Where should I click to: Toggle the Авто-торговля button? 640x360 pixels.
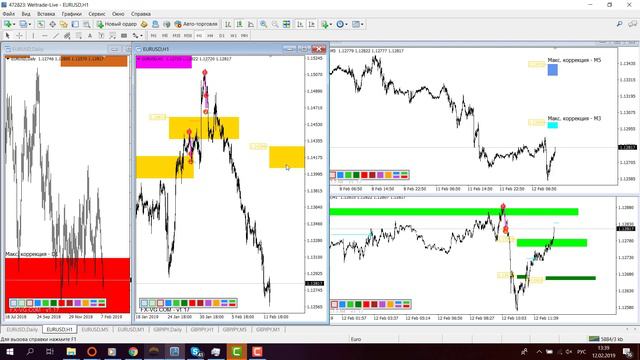196,24
